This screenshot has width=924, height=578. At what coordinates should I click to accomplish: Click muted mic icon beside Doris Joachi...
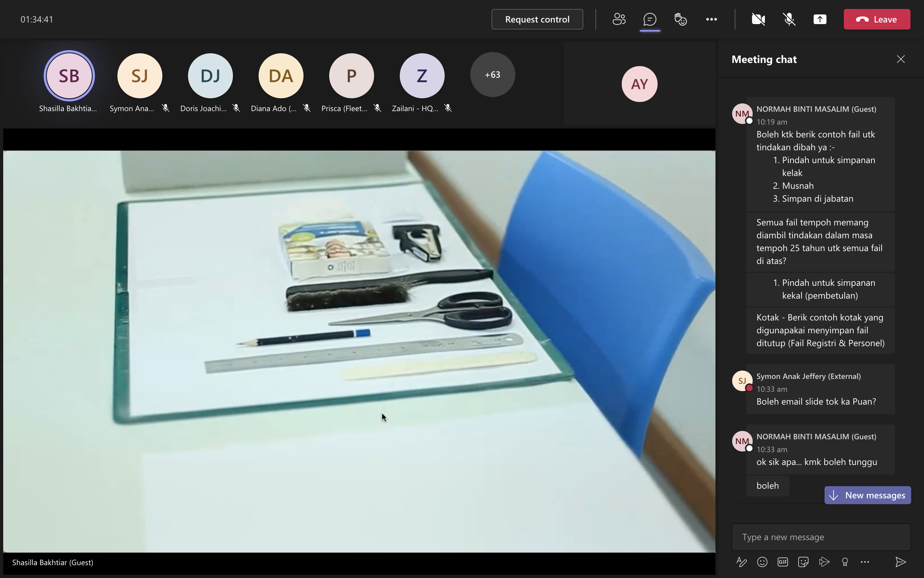point(236,108)
